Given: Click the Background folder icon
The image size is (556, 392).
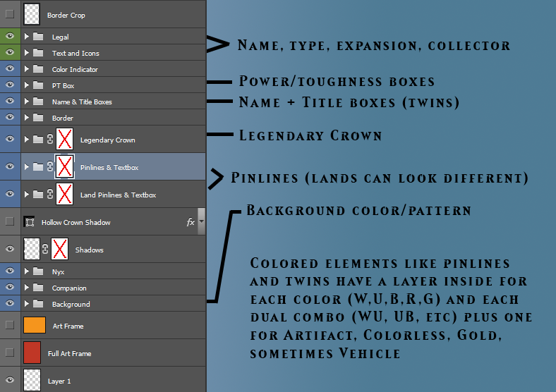Looking at the screenshot, I should tap(38, 304).
